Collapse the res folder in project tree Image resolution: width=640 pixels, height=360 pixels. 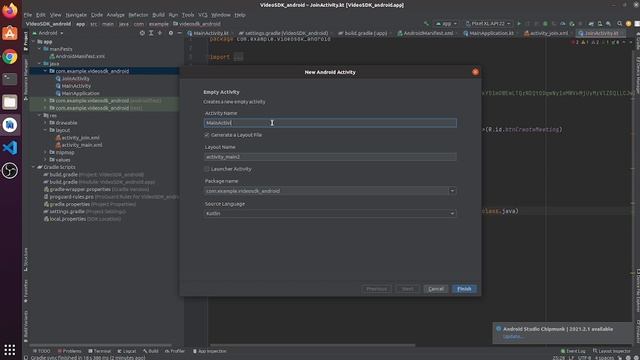[40, 116]
